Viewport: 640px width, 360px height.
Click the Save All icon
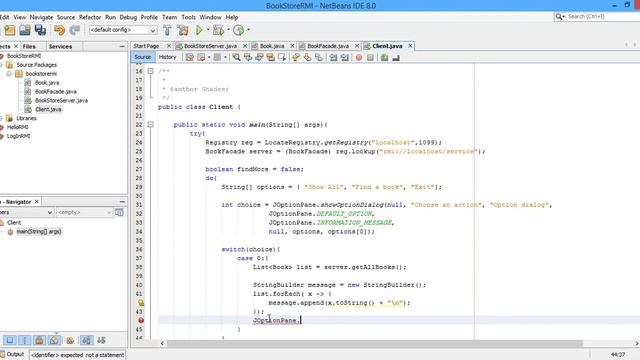point(40,30)
